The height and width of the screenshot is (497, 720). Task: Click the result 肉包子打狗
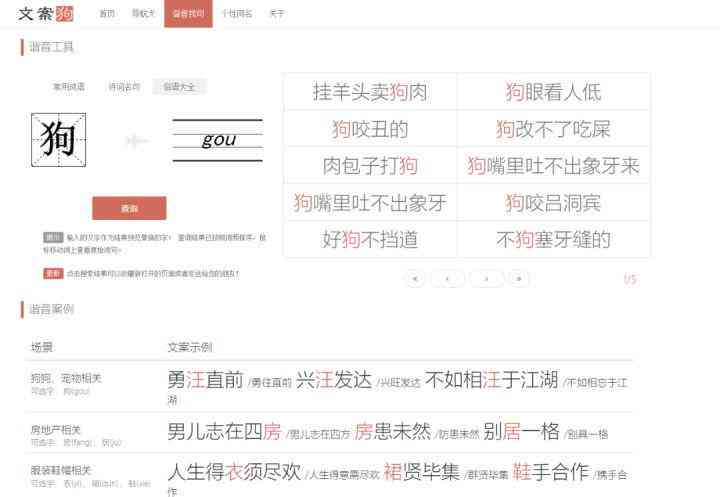[370, 166]
